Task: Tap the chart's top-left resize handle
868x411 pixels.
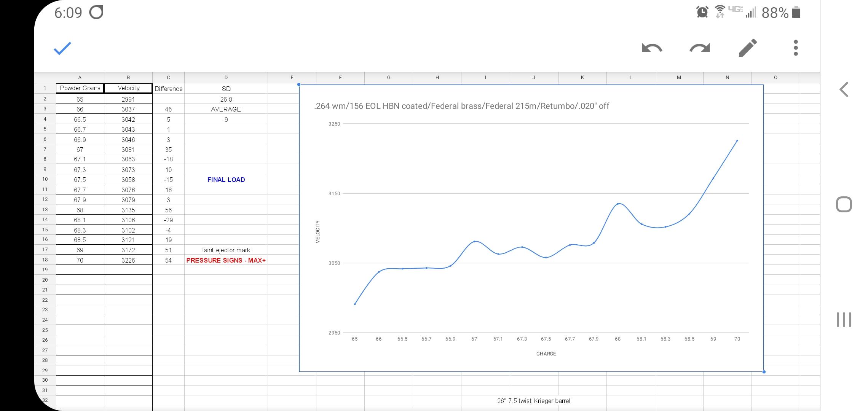Action: point(299,84)
